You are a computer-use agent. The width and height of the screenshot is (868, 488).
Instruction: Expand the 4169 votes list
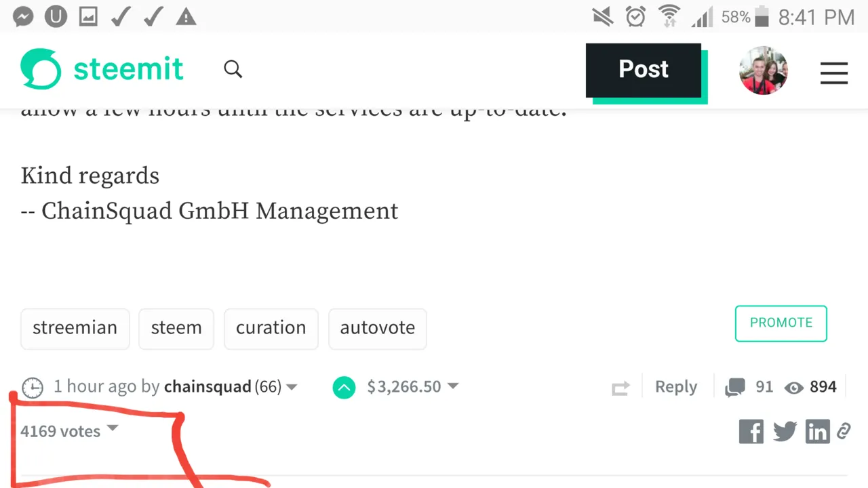69,431
